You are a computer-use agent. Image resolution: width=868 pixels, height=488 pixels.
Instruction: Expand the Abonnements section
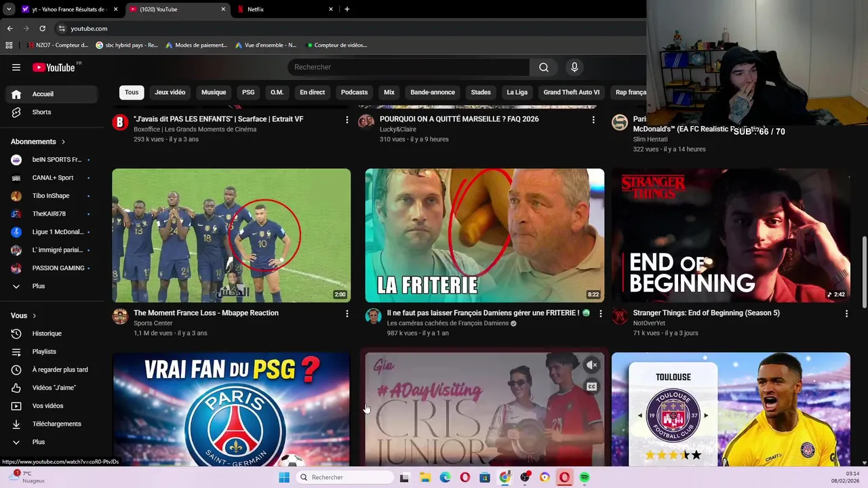38,142
